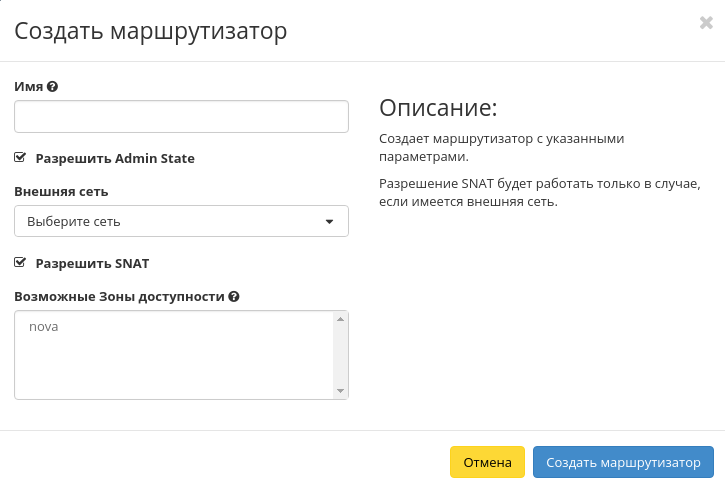Viewport: 725px width, 489px height.
Task: Open the Выберите сеть dropdown
Action: point(181,221)
